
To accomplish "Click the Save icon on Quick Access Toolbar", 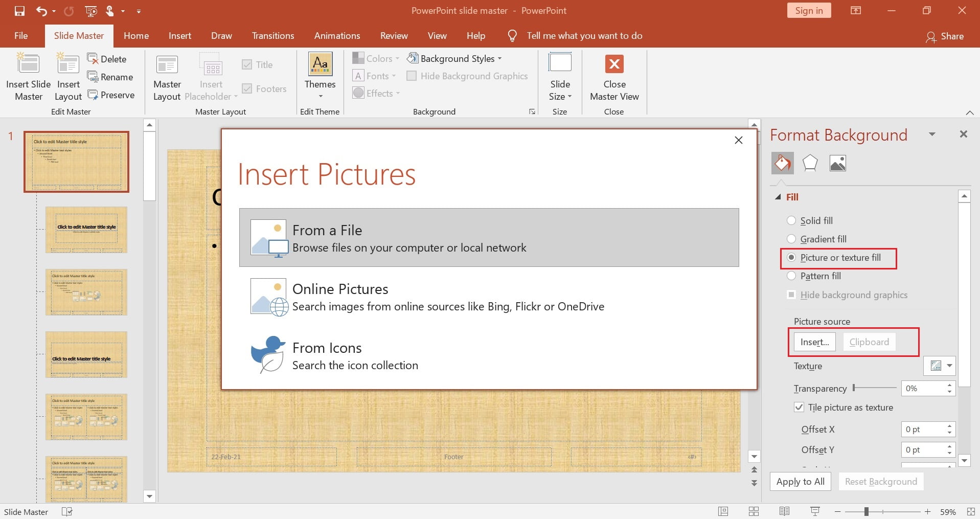I will click(x=19, y=10).
